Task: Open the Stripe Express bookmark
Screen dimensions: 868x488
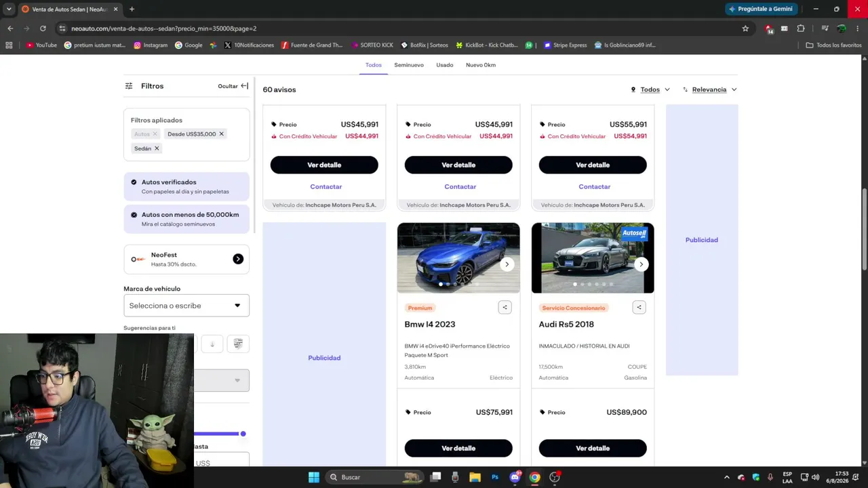Action: [566, 45]
